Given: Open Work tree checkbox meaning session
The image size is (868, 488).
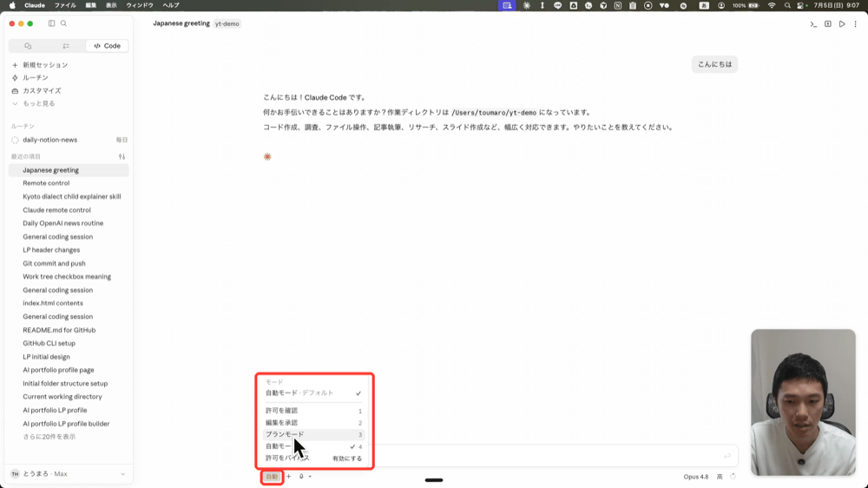Looking at the screenshot, I should coord(69,276).
